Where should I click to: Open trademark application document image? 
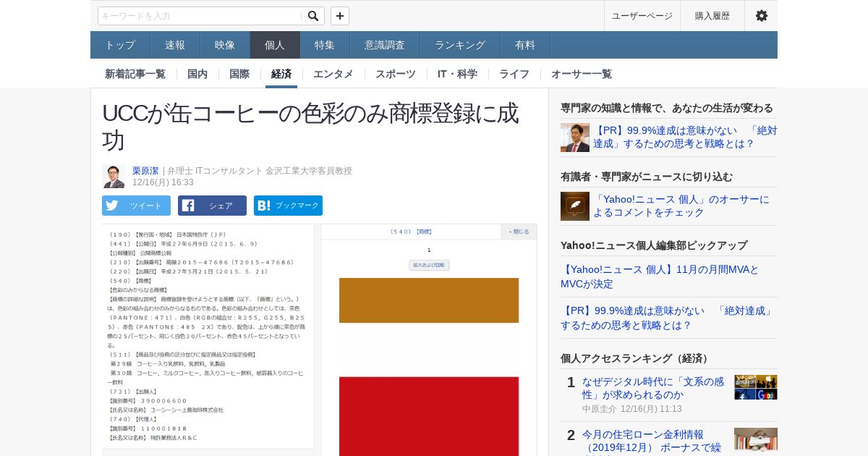coord(208,337)
